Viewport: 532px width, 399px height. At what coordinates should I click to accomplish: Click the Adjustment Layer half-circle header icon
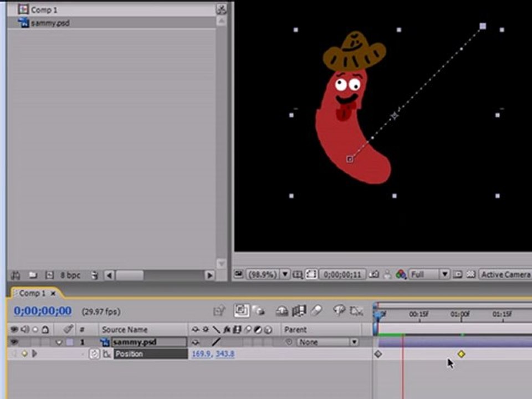point(258,329)
